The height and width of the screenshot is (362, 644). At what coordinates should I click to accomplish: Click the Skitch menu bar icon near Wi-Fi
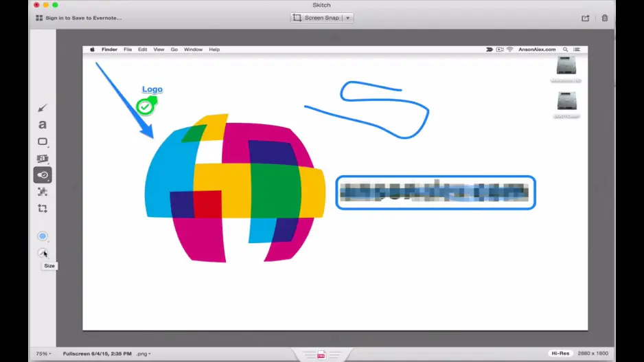489,49
